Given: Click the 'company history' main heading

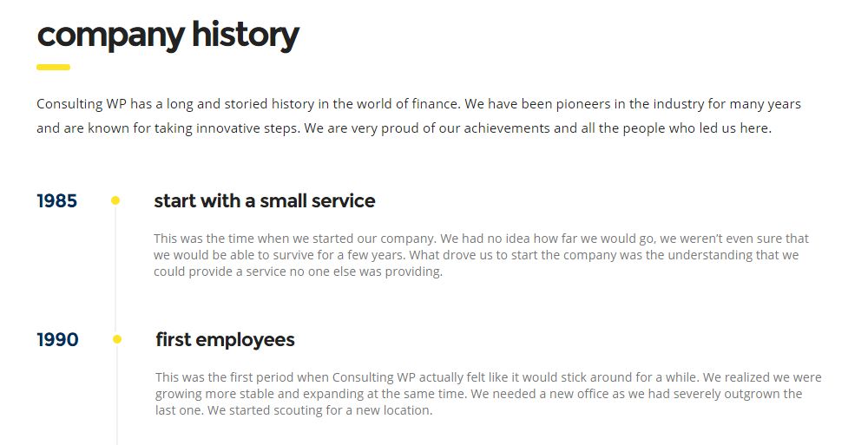Looking at the screenshot, I should tap(168, 36).
